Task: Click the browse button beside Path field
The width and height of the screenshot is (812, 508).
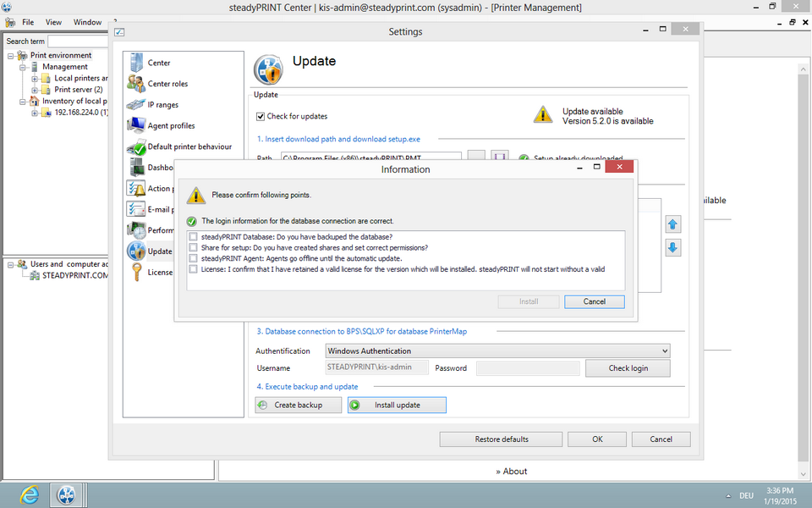Action: 476,156
